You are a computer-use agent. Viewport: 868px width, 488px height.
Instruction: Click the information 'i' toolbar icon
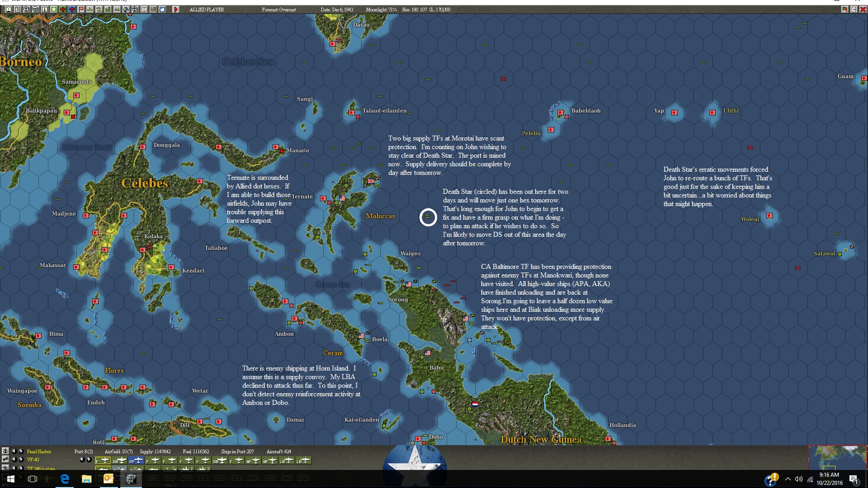tap(44, 9)
